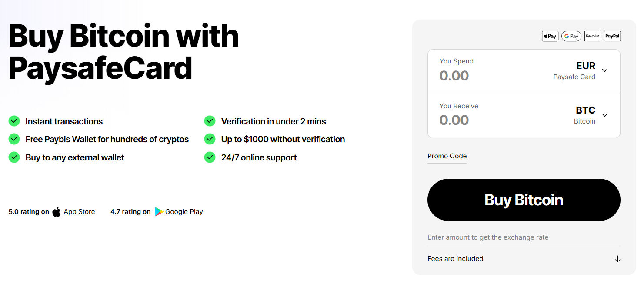
Task: Click the 4.7 rating on Google Play text
Action: (x=130, y=211)
